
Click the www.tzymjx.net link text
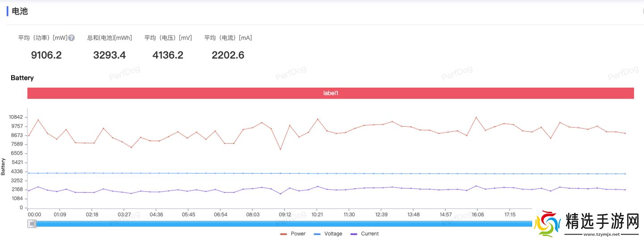point(602,234)
